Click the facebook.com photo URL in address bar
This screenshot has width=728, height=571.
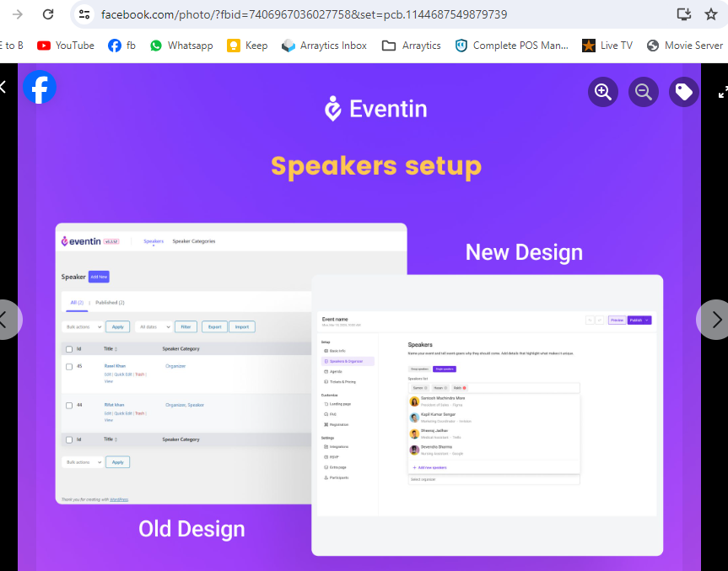tap(305, 14)
